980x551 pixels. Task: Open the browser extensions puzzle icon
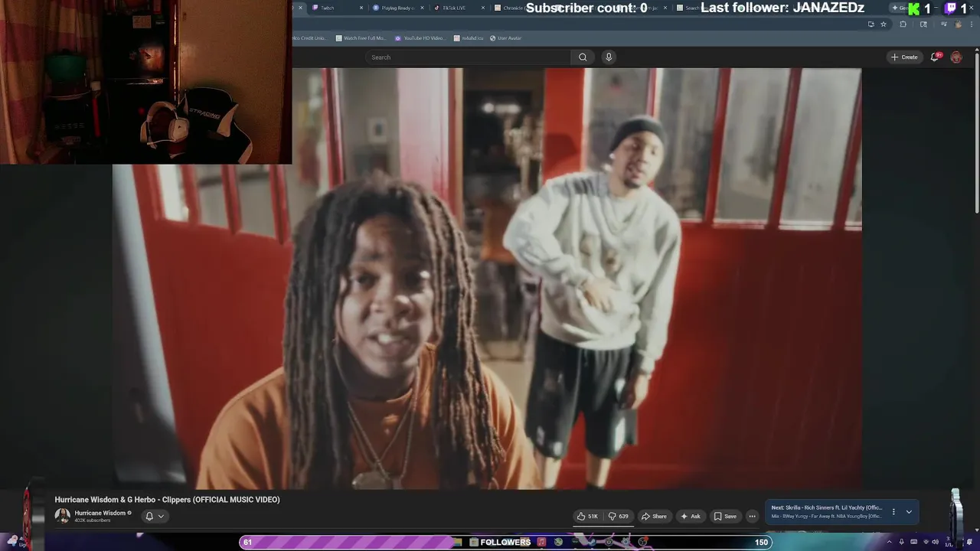[903, 24]
